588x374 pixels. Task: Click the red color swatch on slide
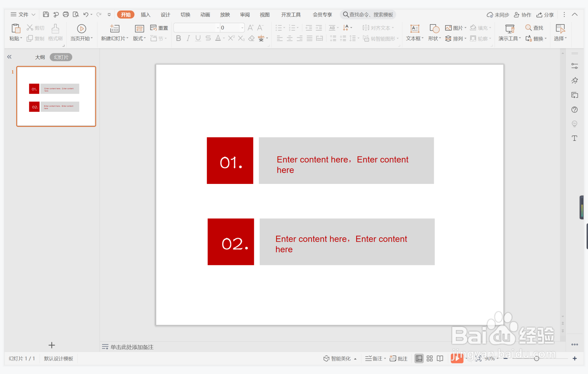[229, 161]
